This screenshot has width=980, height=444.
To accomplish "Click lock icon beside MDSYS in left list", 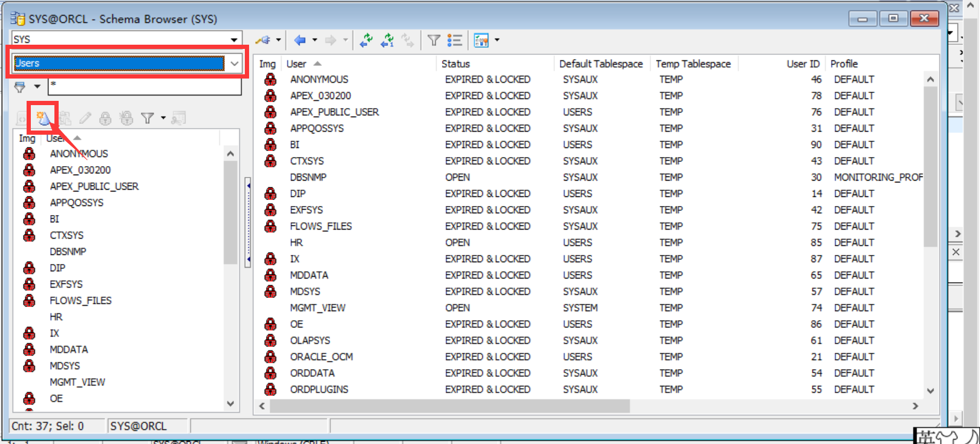I will (x=29, y=366).
